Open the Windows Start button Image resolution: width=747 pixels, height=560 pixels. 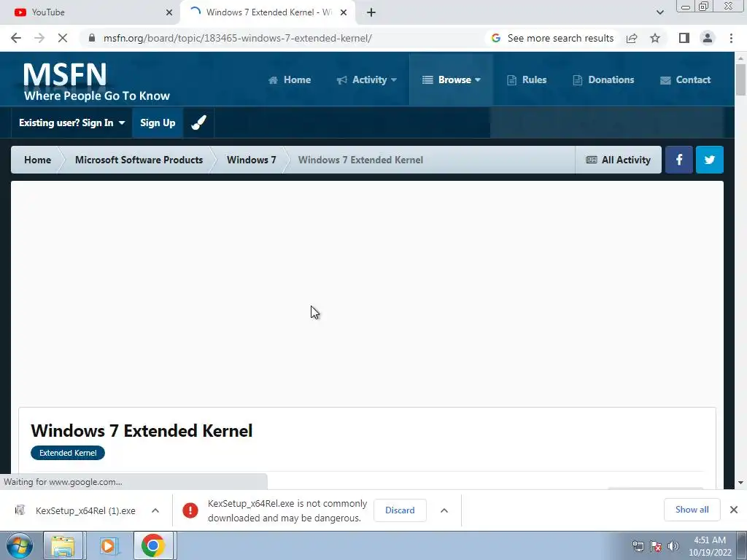tap(20, 545)
